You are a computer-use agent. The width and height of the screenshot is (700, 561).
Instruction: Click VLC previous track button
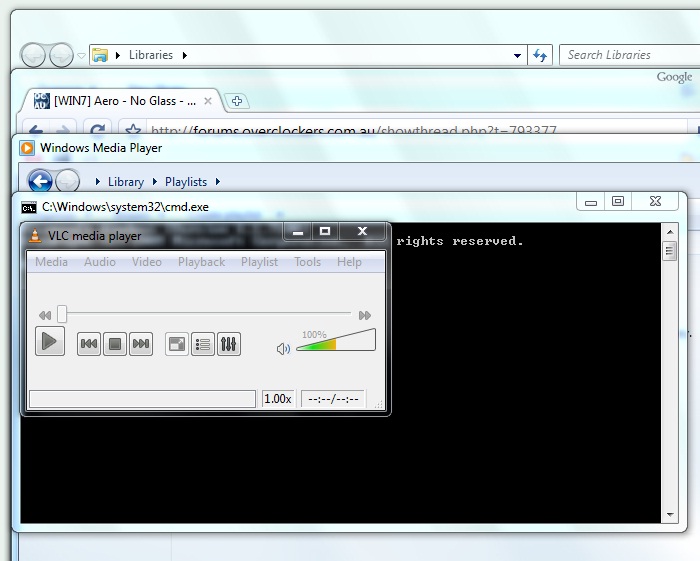[88, 344]
